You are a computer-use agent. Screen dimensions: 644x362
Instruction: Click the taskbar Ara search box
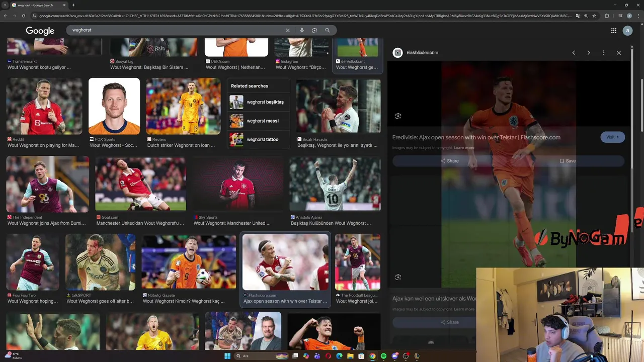point(263,356)
